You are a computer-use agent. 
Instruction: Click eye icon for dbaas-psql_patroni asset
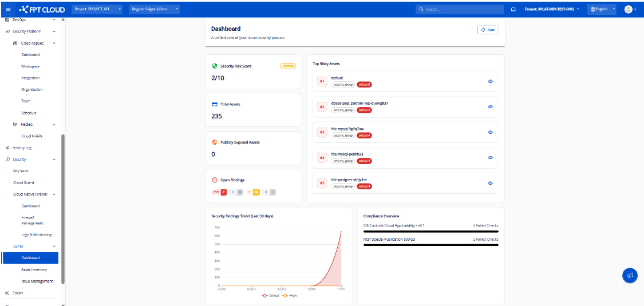[x=490, y=106]
